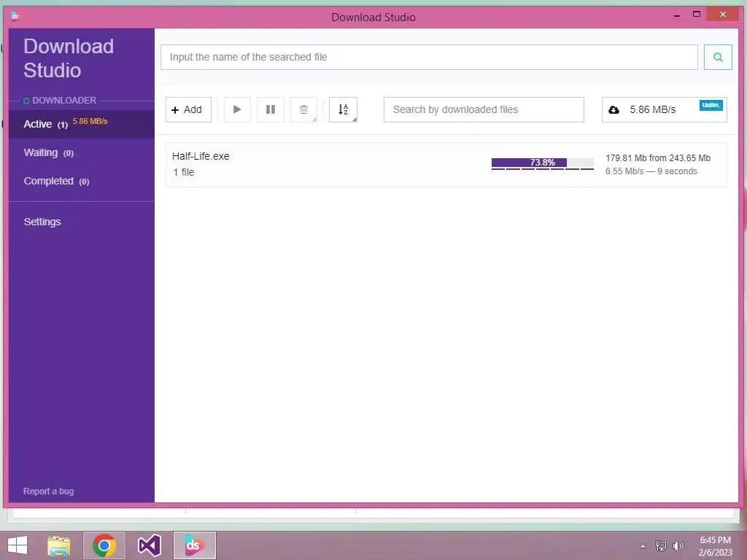The image size is (747, 560).
Task: Open Visual Studio from the taskbar
Action: click(149, 545)
